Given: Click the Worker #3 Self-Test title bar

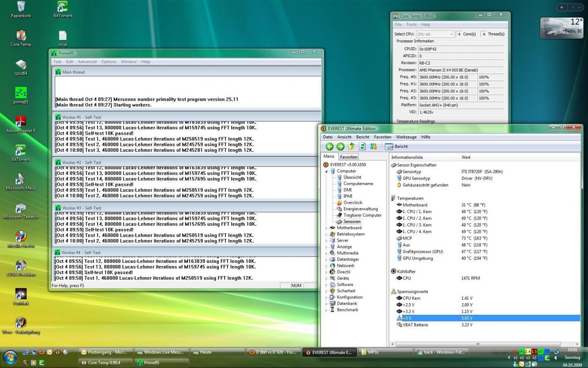Looking at the screenshot, I should tap(187, 207).
